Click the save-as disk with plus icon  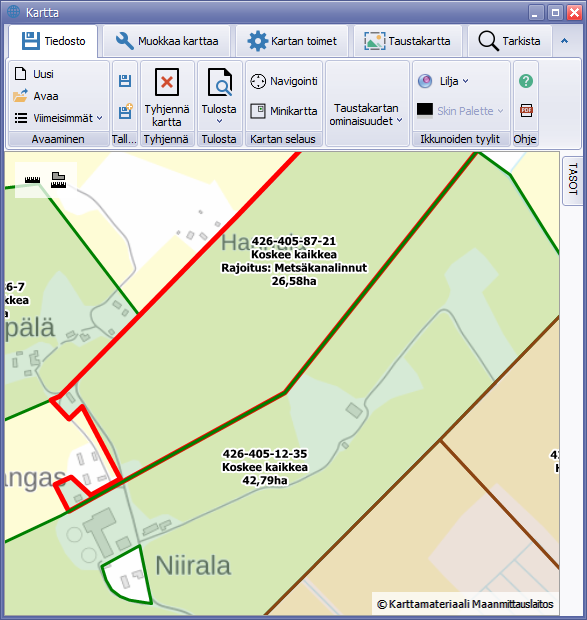click(125, 112)
